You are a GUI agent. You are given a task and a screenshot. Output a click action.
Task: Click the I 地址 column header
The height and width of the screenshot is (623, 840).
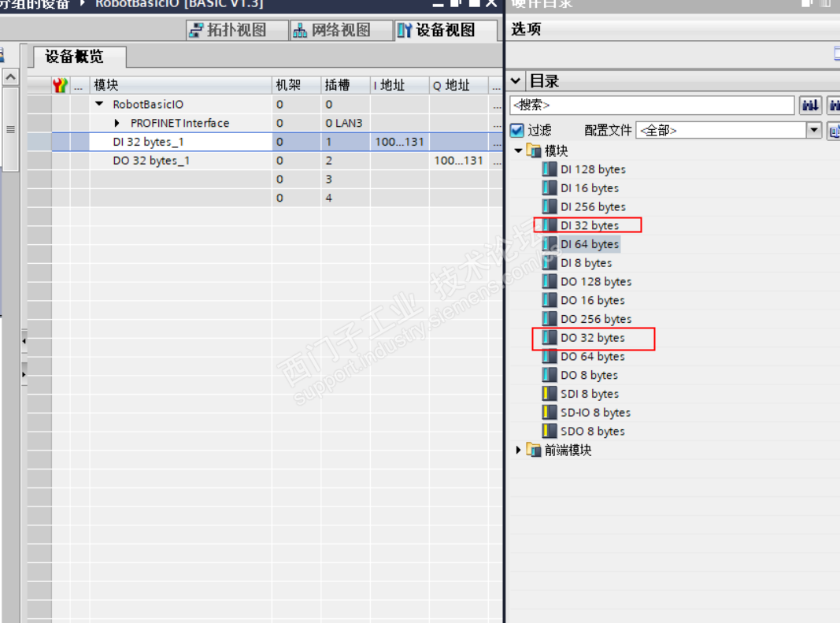[399, 85]
